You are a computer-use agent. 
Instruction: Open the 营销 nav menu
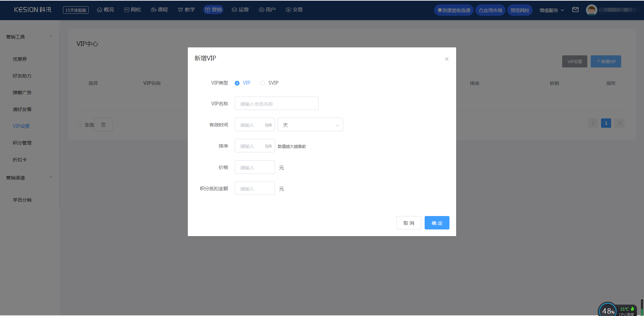click(x=213, y=10)
